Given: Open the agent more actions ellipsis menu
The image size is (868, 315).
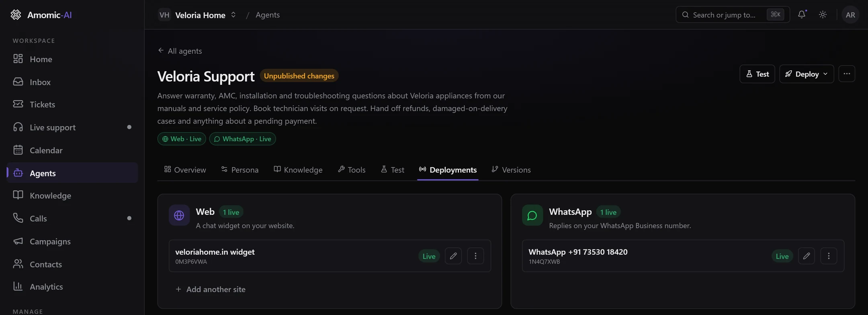Looking at the screenshot, I should [x=847, y=74].
